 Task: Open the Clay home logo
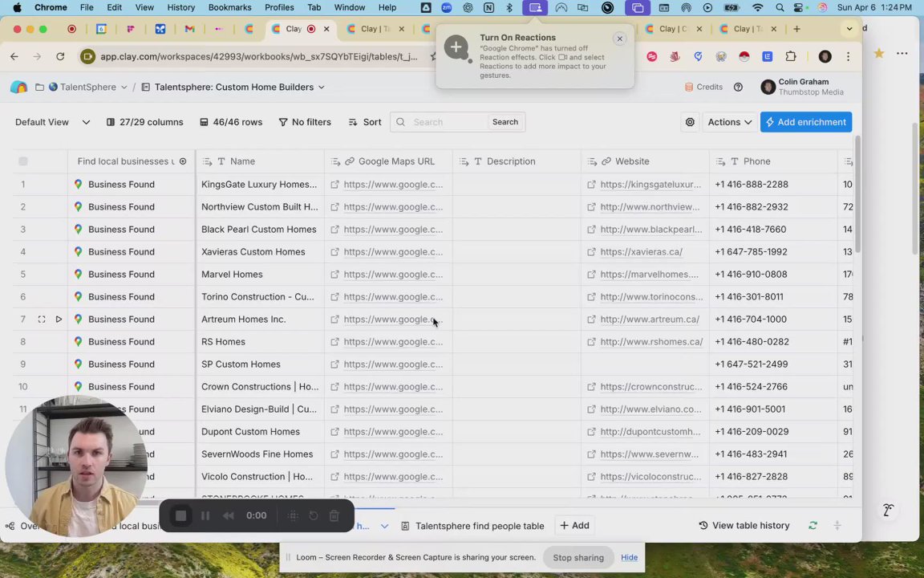coord(19,88)
